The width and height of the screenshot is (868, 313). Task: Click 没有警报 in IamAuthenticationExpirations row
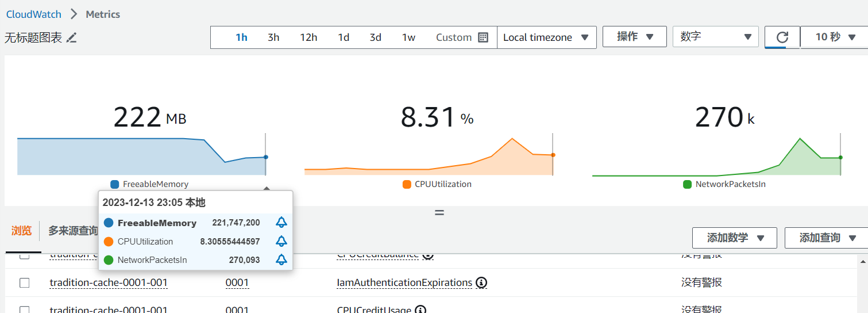[x=701, y=283]
